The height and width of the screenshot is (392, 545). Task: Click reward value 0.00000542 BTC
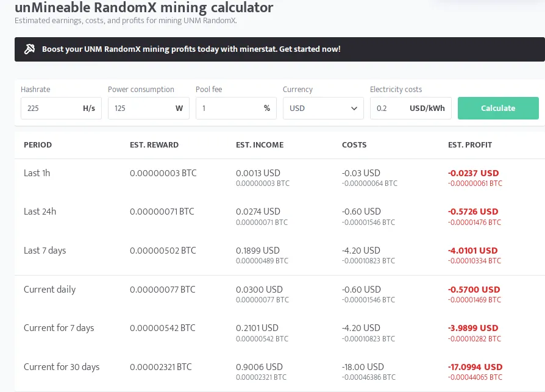pyautogui.click(x=162, y=328)
